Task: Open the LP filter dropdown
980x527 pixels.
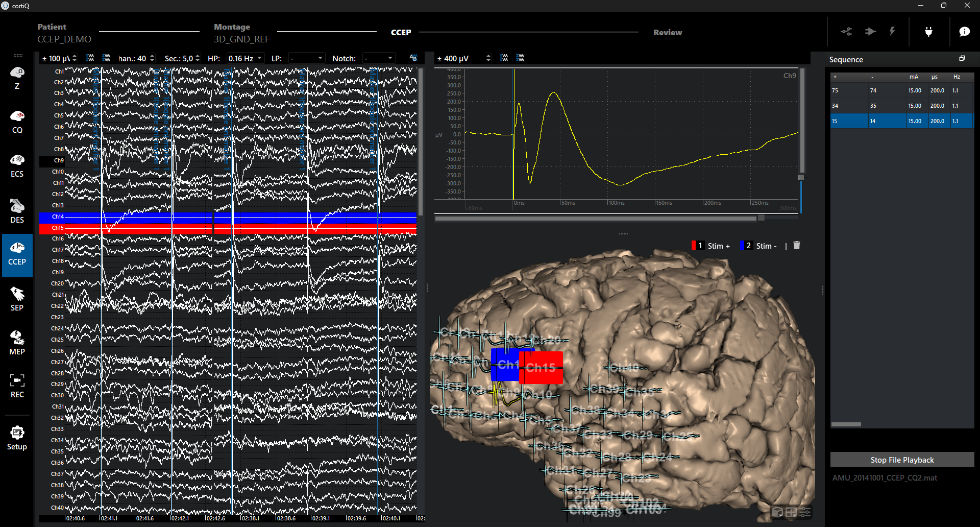Action: point(306,58)
